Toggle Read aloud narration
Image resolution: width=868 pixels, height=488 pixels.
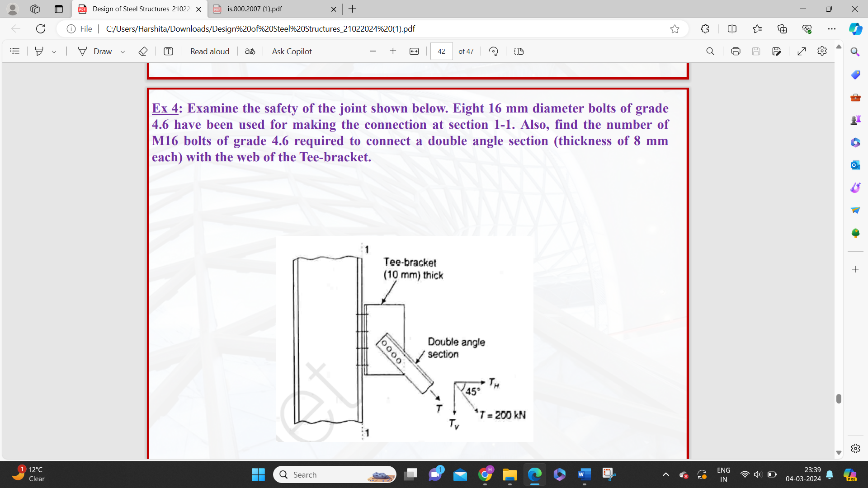click(x=209, y=51)
